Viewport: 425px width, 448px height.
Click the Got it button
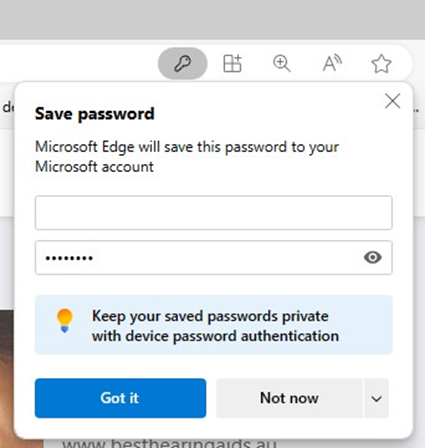tap(120, 398)
